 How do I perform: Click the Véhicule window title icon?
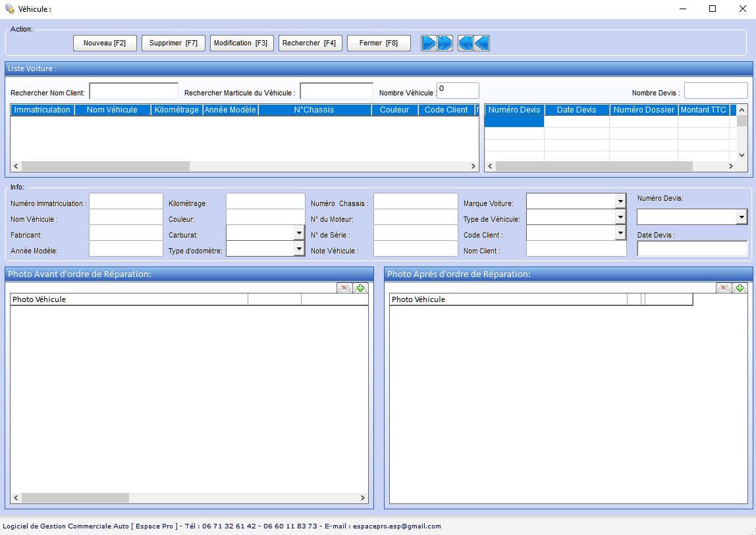pyautogui.click(x=10, y=9)
